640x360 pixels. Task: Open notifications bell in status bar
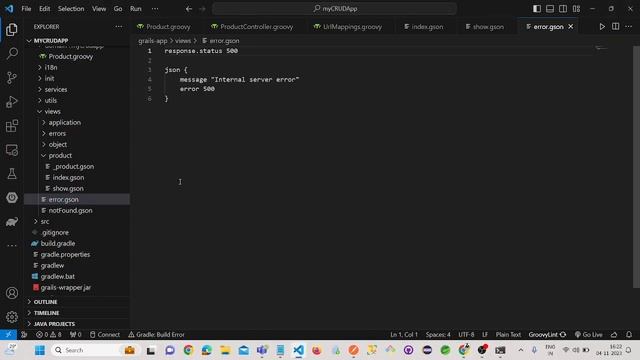tap(629, 335)
